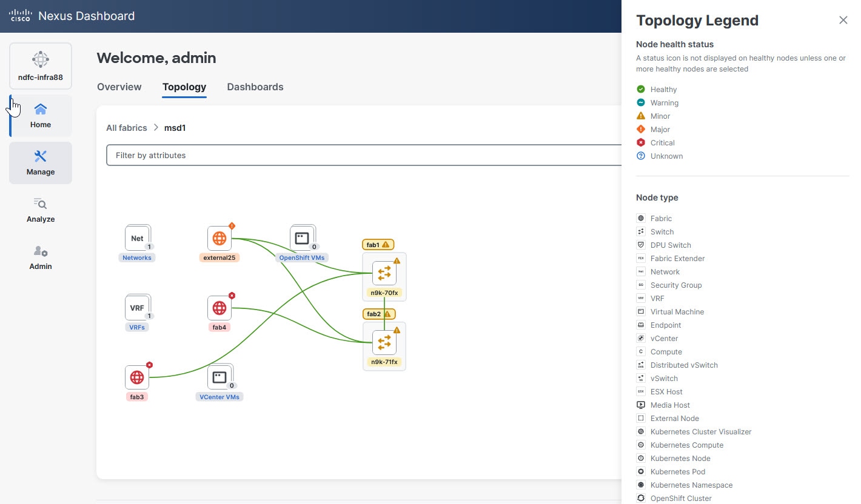Select the VRFs node icon
This screenshot has height=504, width=861.
[138, 308]
